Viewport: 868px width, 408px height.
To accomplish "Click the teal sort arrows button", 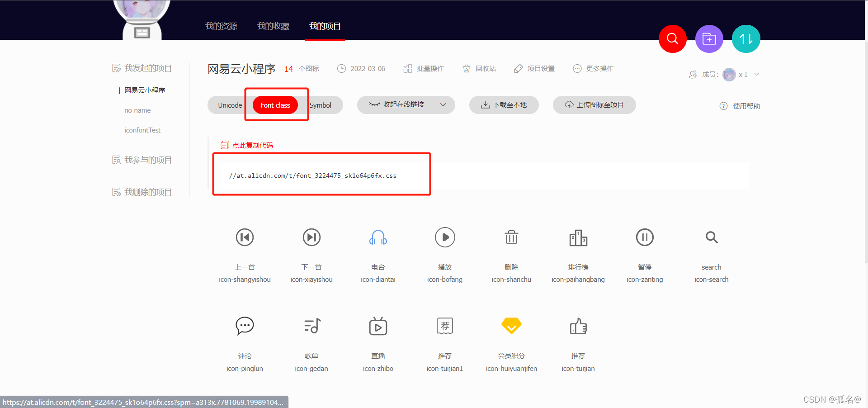I will click(x=746, y=39).
